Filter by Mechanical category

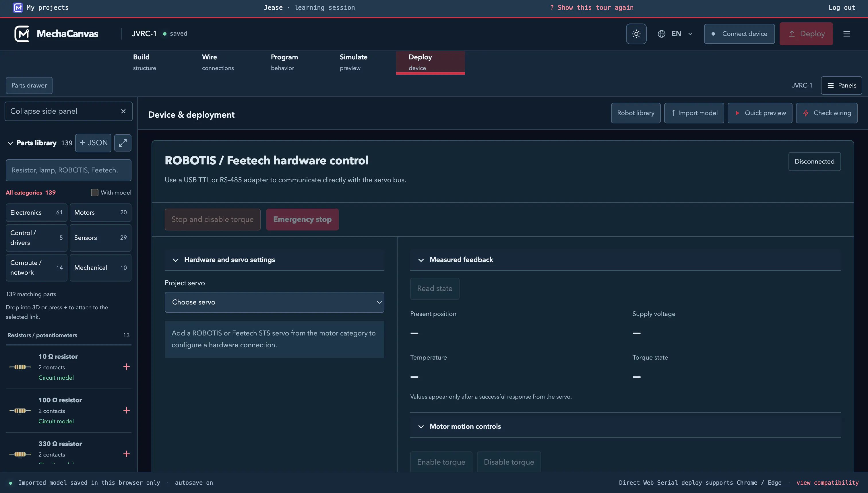coord(100,267)
